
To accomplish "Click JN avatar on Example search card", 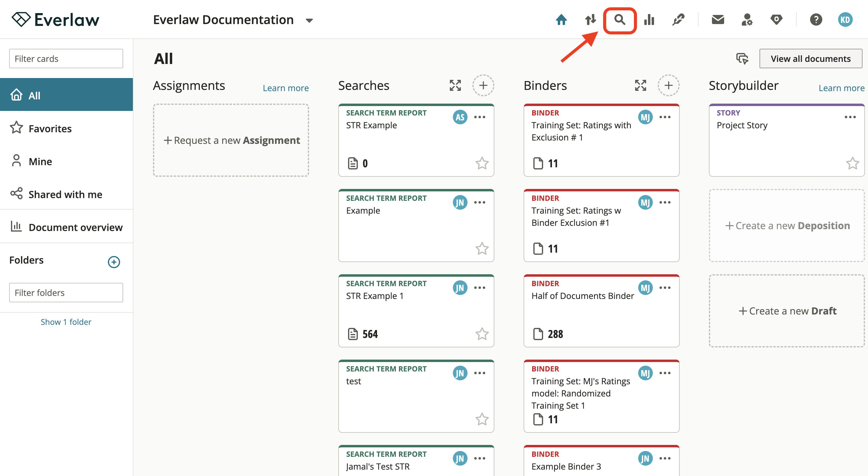I will [460, 202].
